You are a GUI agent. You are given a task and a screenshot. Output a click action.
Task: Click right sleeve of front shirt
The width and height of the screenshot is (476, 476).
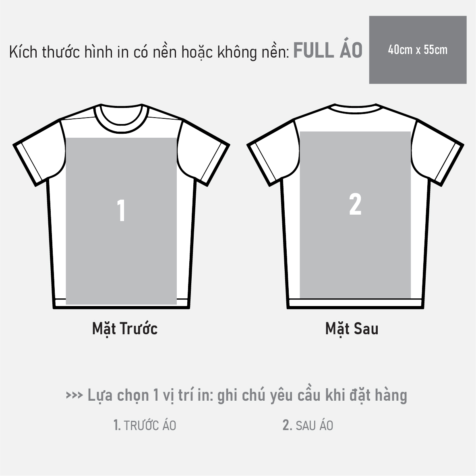[204, 152]
